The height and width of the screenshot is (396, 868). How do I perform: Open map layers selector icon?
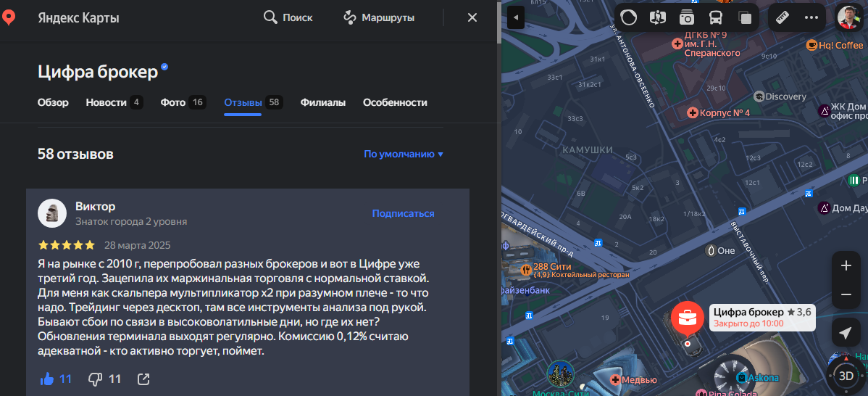745,17
